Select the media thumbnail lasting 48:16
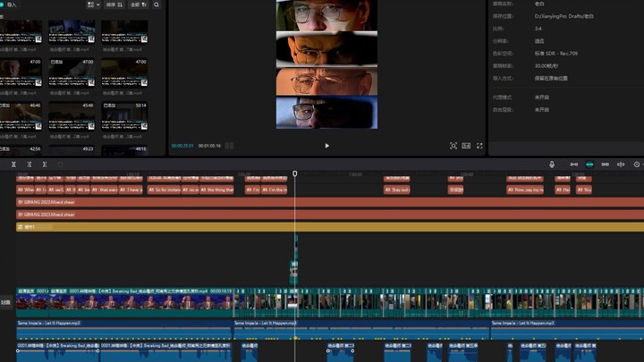Viewport: 644px width, 362px height. (124, 151)
